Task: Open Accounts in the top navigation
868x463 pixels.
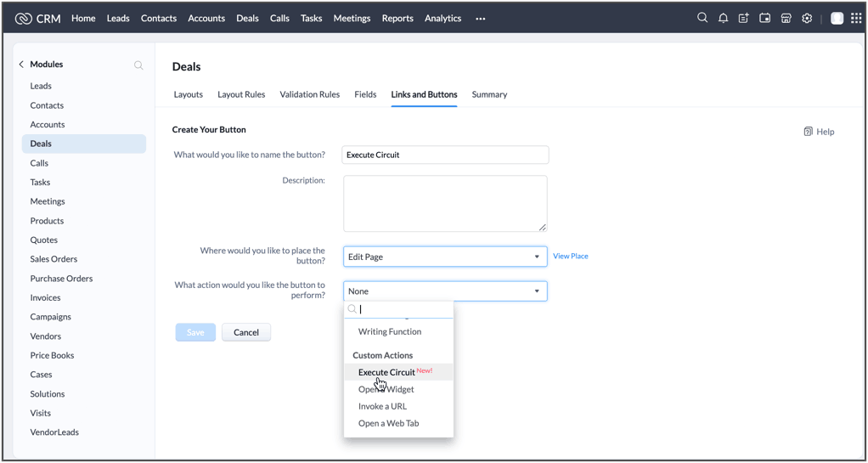Action: pyautogui.click(x=206, y=19)
